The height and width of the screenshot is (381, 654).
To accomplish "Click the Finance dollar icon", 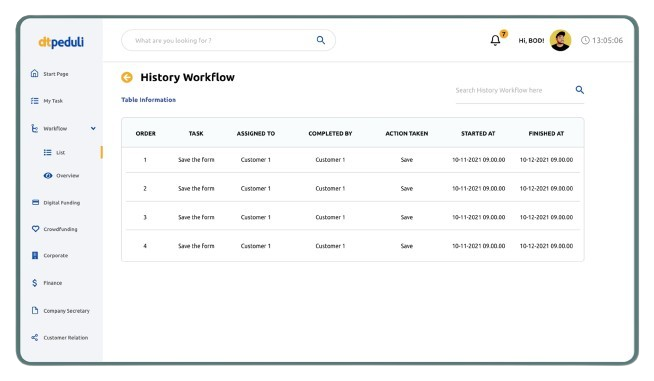I will (x=35, y=283).
